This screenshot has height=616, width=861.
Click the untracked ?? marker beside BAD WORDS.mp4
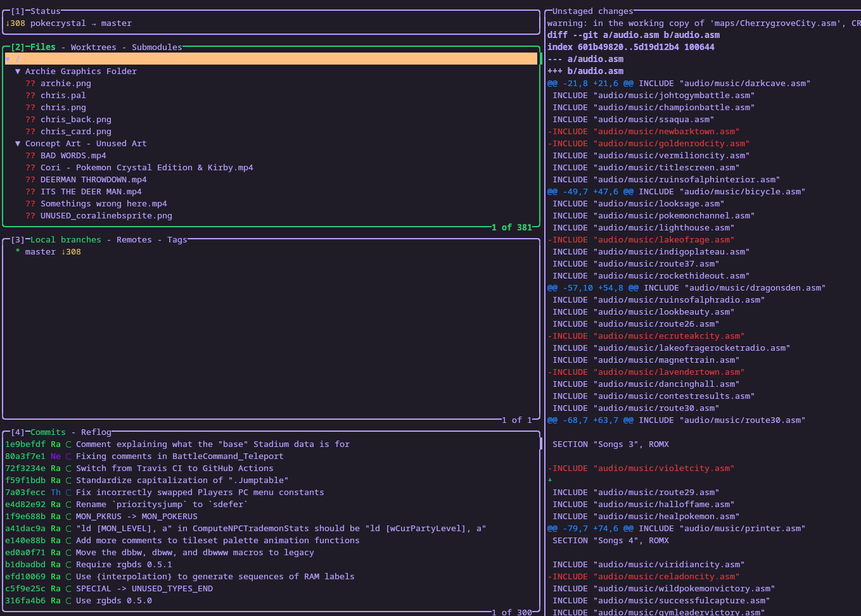30,156
